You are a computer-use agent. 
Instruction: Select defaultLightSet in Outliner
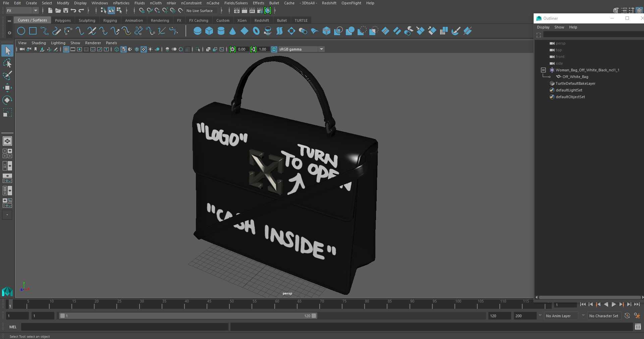click(569, 90)
